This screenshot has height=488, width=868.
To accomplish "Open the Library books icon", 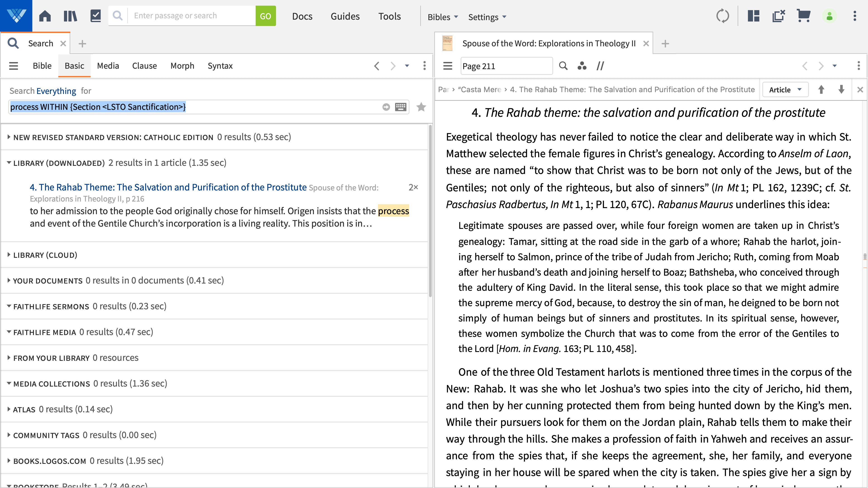I will (x=71, y=16).
